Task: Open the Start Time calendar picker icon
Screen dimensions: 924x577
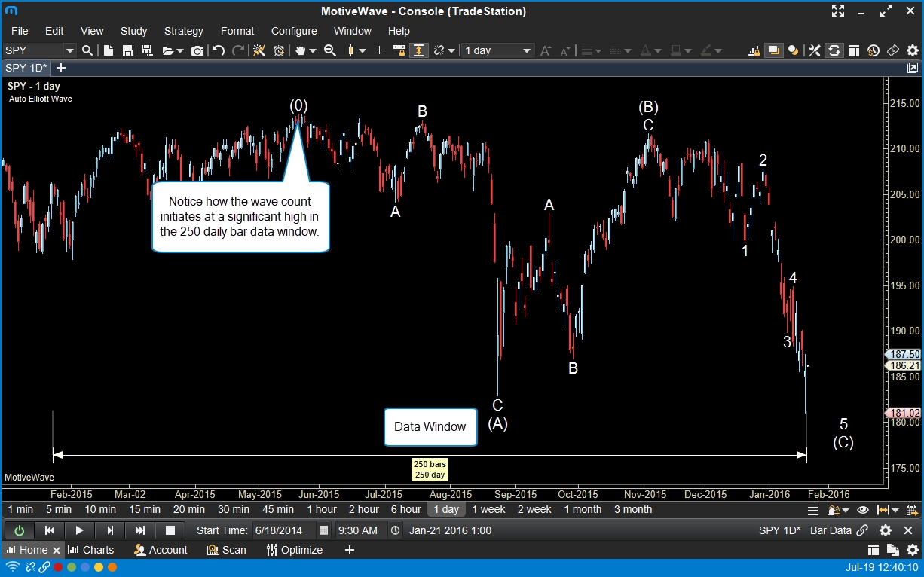Action: (323, 530)
